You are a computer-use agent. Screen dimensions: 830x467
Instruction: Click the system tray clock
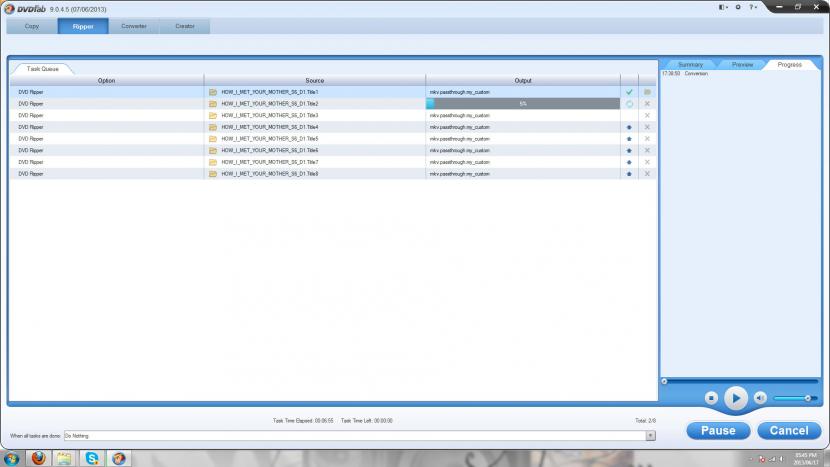806,459
